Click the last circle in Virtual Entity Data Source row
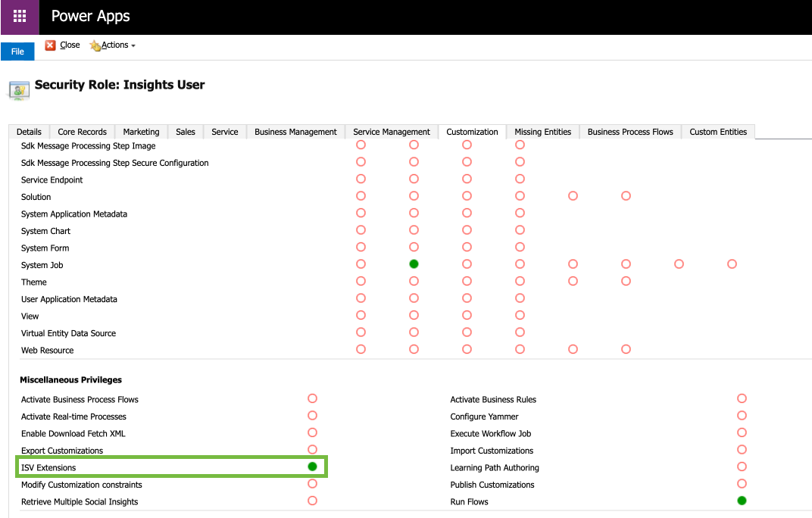 [x=520, y=332]
